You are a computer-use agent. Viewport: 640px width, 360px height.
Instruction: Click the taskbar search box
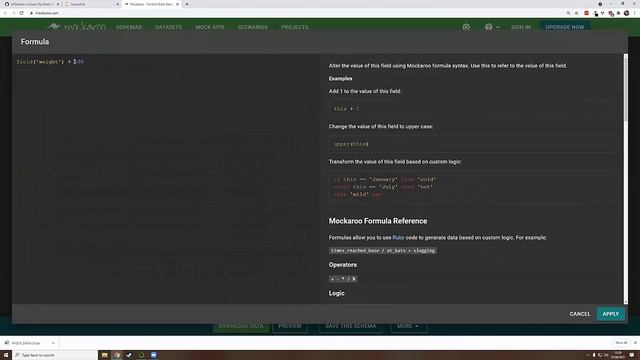tap(55, 355)
